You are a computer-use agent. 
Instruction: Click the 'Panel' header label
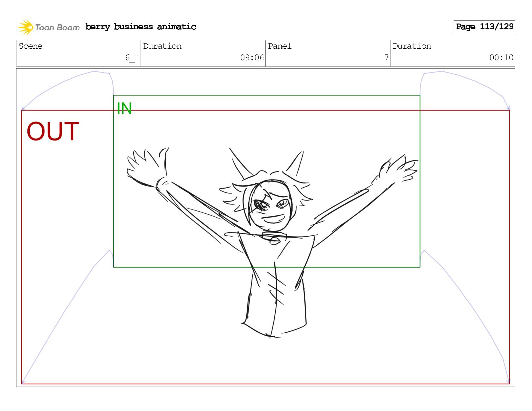(280, 46)
